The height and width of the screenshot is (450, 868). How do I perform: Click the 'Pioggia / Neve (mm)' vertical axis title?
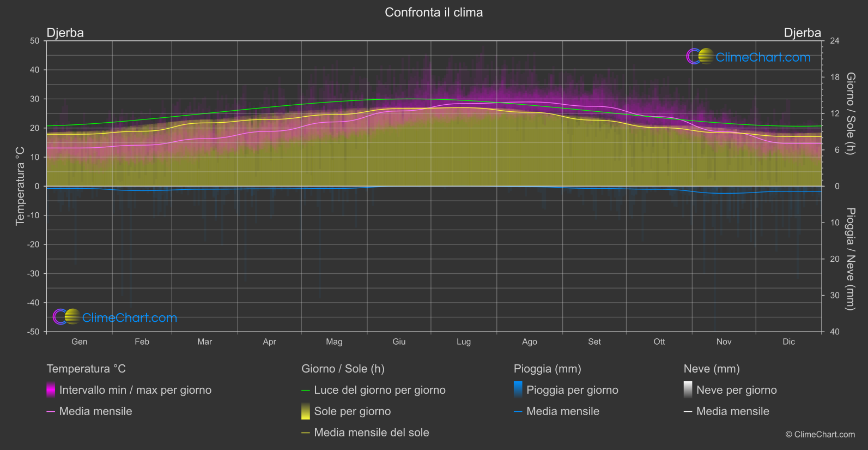(850, 259)
